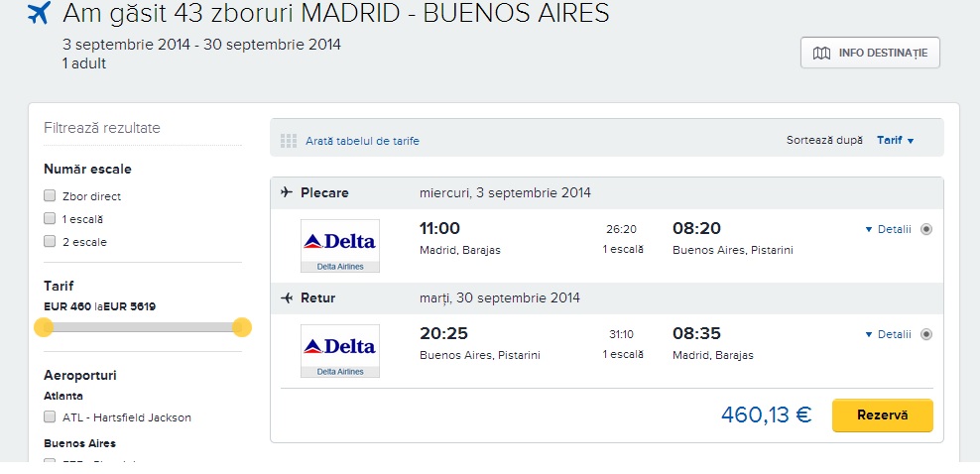Toggle the ATL - Hartsfield Jackson airport checkbox
The width and height of the screenshot is (980, 474).
(50, 416)
